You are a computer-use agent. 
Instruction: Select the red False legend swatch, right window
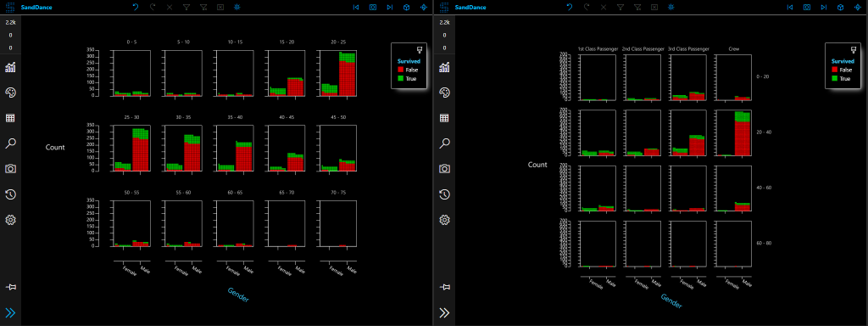(x=835, y=70)
